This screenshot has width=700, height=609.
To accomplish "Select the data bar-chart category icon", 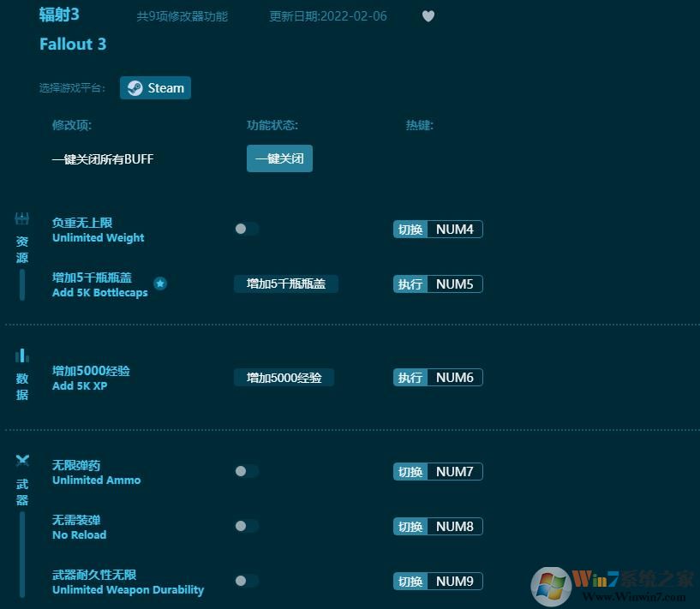I will [x=22, y=355].
